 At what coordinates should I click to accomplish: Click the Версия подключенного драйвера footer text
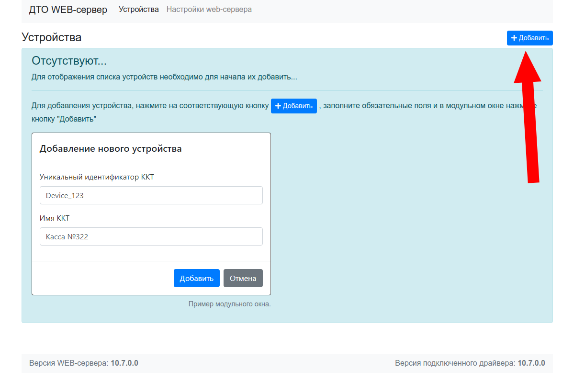(469, 363)
